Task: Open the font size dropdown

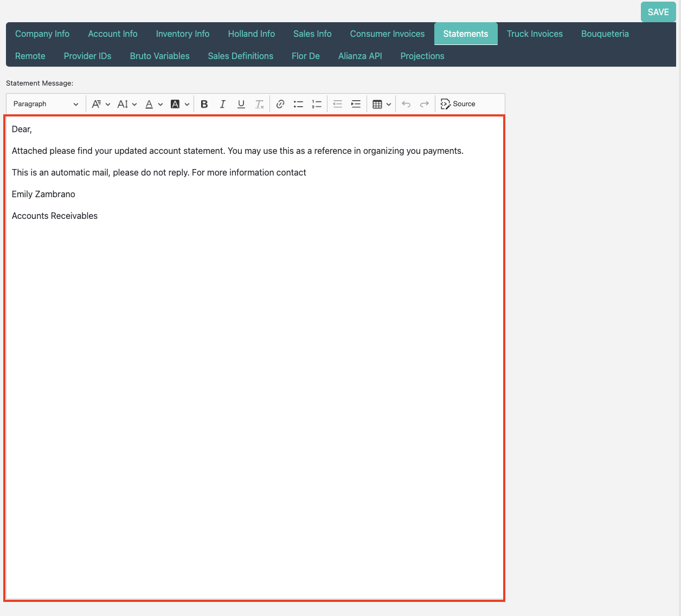Action: [x=127, y=104]
